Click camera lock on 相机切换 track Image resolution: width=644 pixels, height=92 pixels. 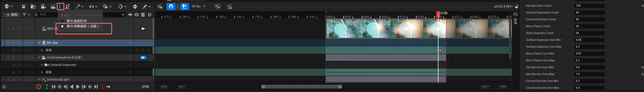[x=143, y=29]
